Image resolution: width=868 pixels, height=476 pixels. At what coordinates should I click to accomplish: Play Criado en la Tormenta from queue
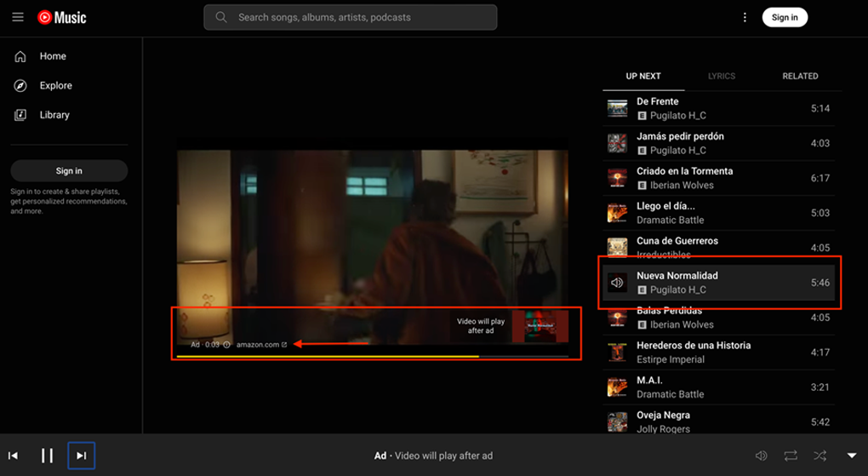(684, 171)
